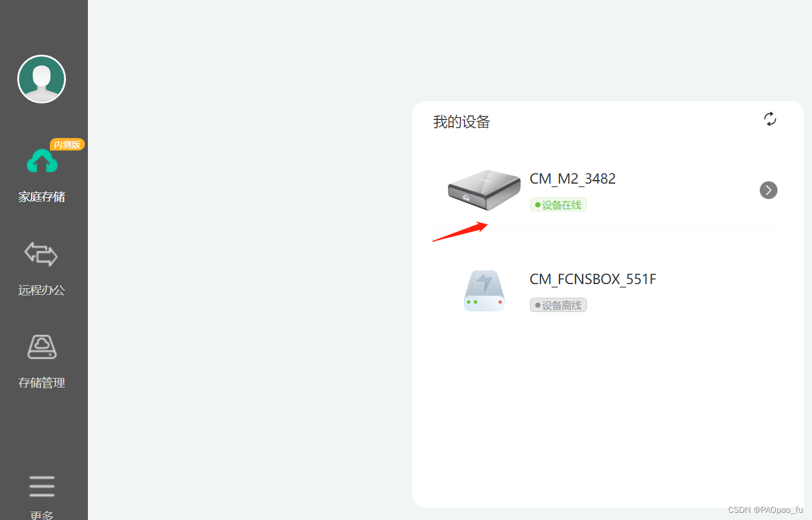Viewport: 812px width, 520px height.
Task: Click the gray 设备离线 status badge
Action: pos(558,305)
